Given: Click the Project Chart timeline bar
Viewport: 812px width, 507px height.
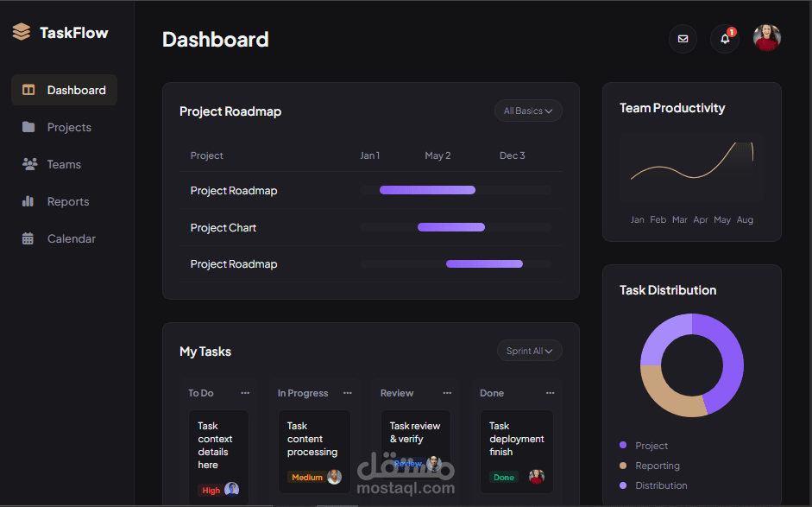Looking at the screenshot, I should [451, 227].
